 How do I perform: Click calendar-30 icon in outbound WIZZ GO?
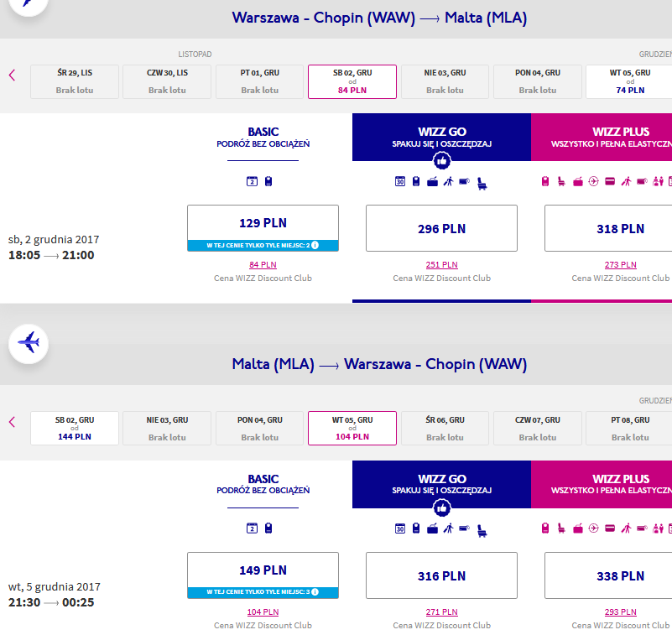click(x=400, y=181)
